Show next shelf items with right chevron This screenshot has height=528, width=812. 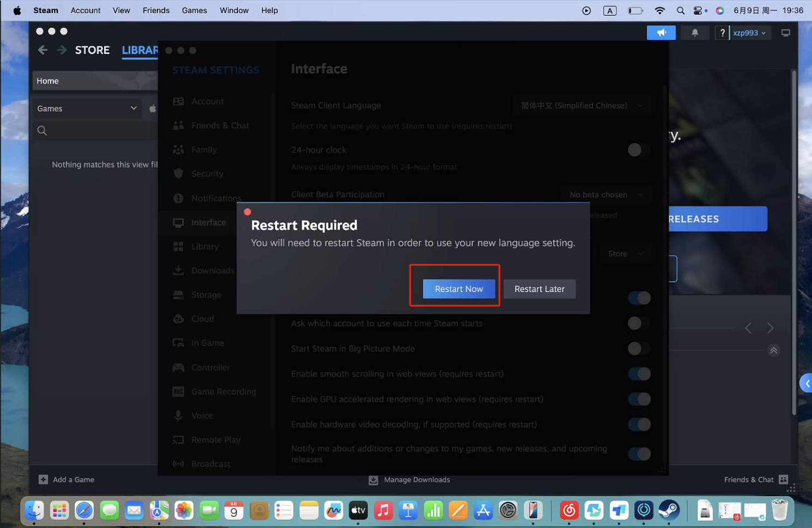pyautogui.click(x=770, y=328)
